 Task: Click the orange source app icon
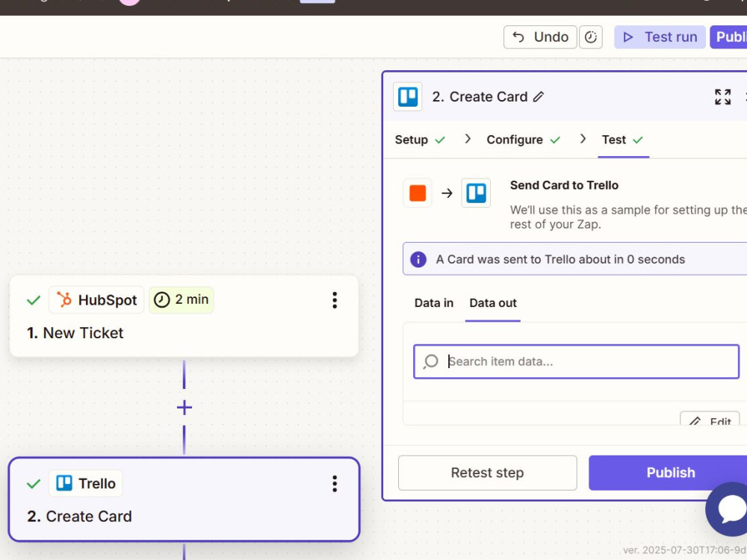click(418, 193)
